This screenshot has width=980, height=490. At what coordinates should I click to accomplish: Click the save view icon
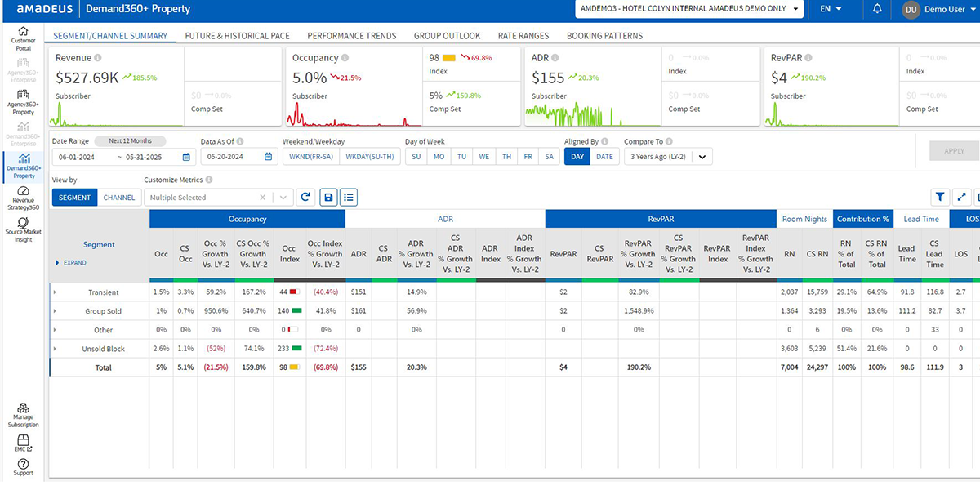[x=327, y=197]
